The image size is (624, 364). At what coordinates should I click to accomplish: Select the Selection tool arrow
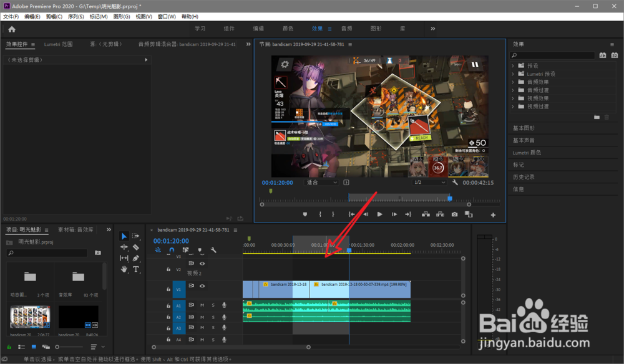[x=124, y=236]
